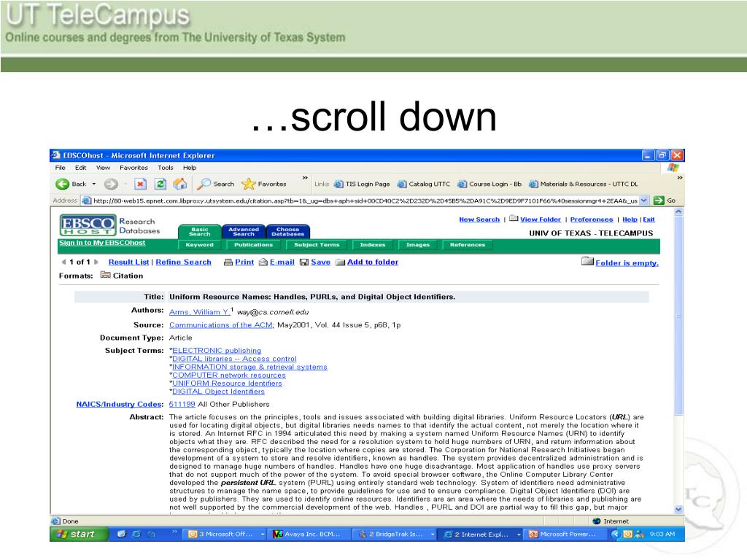Open the Preferences link
Viewport: 747px width, 560px height.
click(592, 219)
